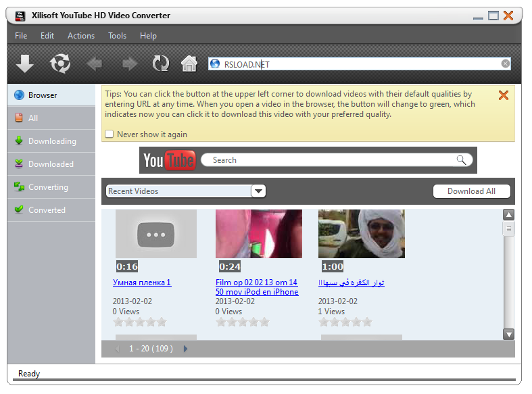Select the Browser sidebar tab
Viewport: 532px width, 394px height.
coord(51,95)
